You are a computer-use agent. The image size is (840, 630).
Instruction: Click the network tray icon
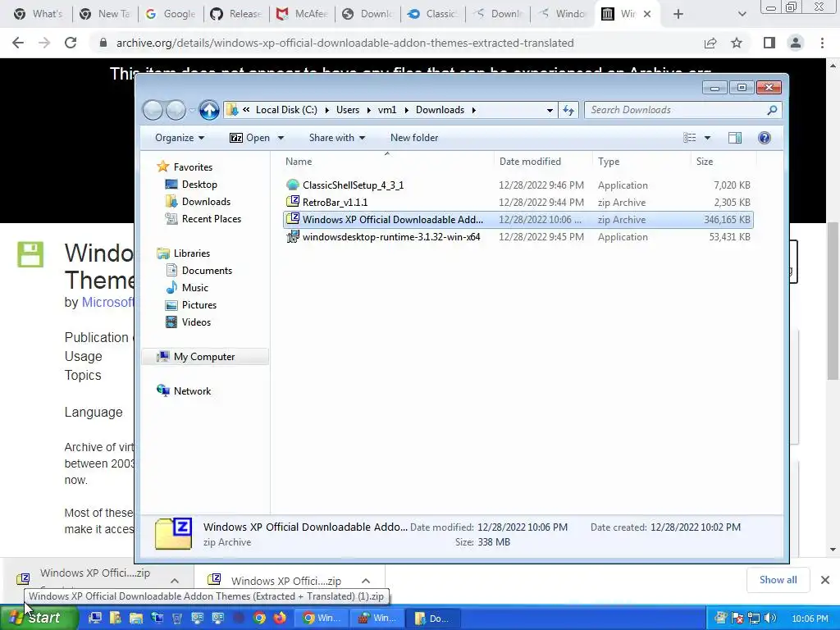[754, 619]
